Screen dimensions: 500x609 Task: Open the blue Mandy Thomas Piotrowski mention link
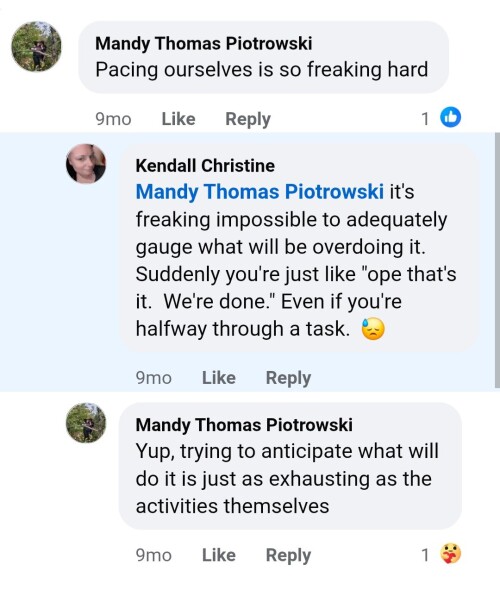260,192
